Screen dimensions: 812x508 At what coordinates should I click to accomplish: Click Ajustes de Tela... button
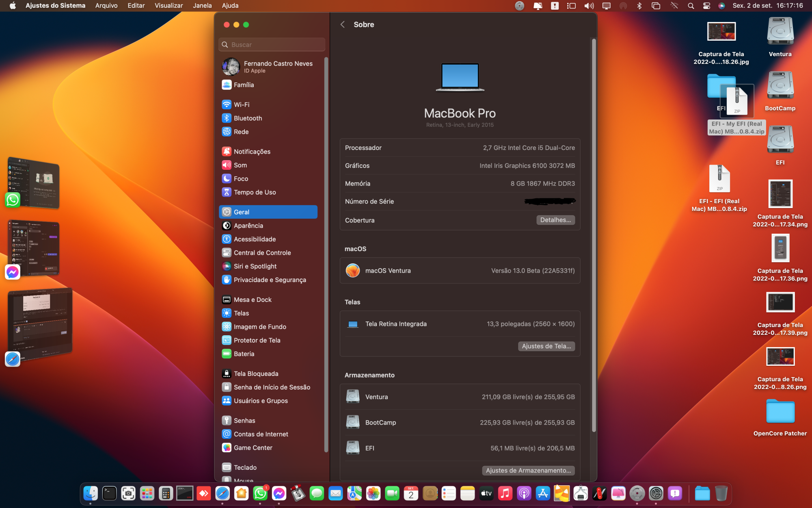(546, 346)
